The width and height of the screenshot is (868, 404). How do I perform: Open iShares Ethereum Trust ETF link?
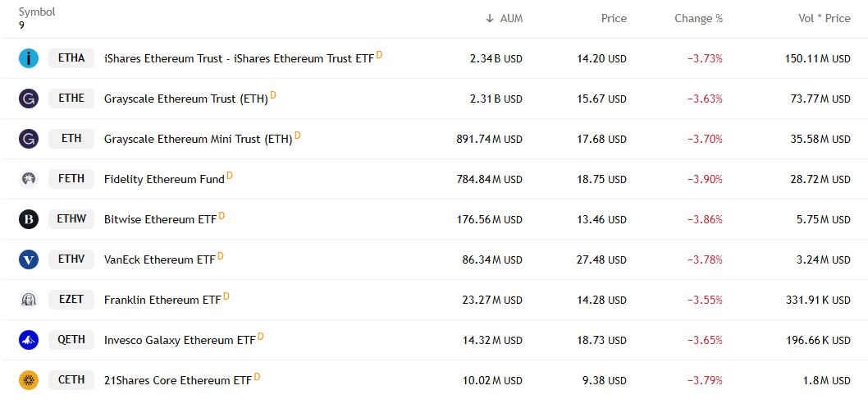tap(239, 59)
